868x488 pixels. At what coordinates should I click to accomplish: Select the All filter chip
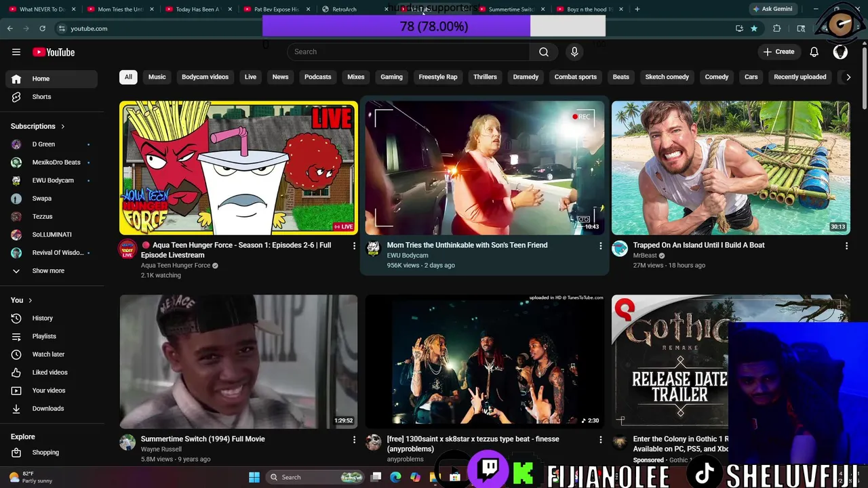coord(128,77)
